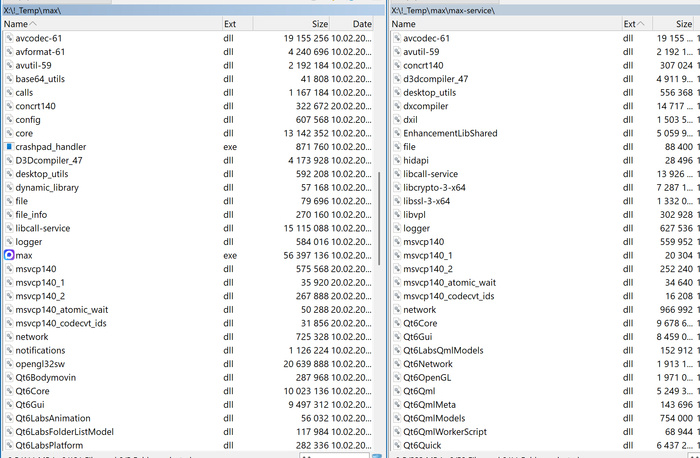Select Qt6Core in the left panel

32,391
